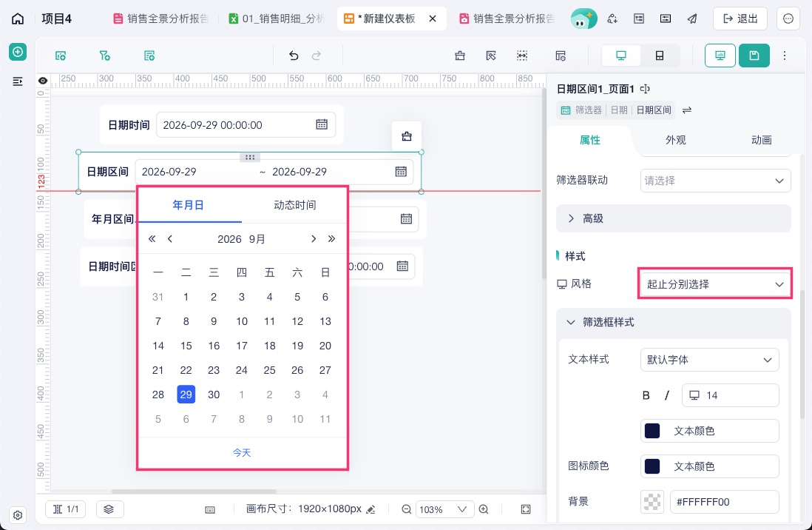Click the 退出 exit button
The image size is (812, 530).
point(740,19)
